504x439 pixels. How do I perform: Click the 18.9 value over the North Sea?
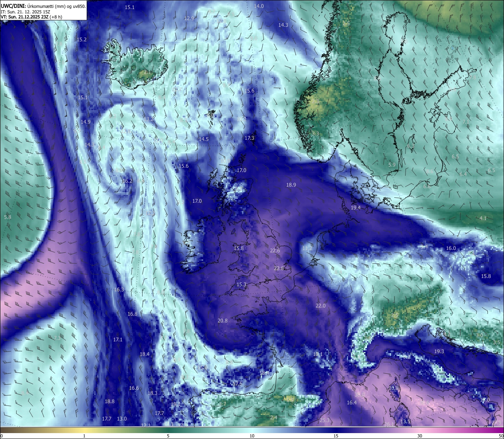[291, 185]
